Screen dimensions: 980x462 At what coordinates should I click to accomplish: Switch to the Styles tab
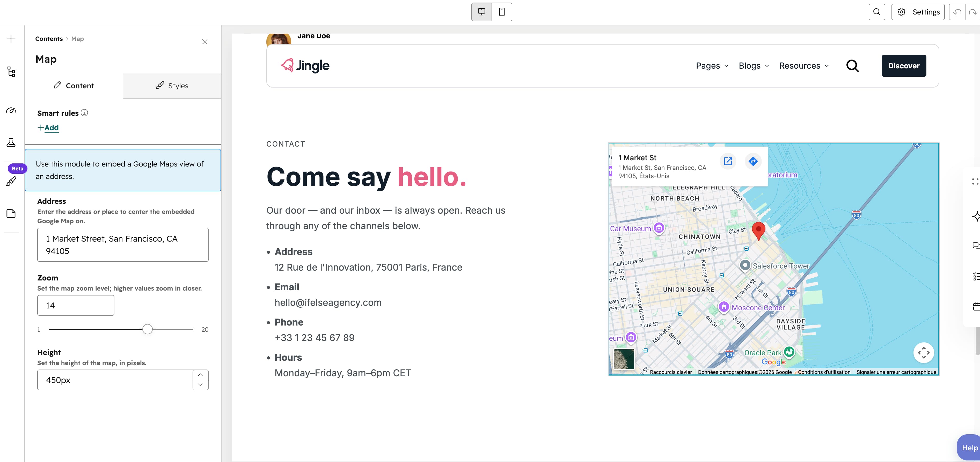172,86
